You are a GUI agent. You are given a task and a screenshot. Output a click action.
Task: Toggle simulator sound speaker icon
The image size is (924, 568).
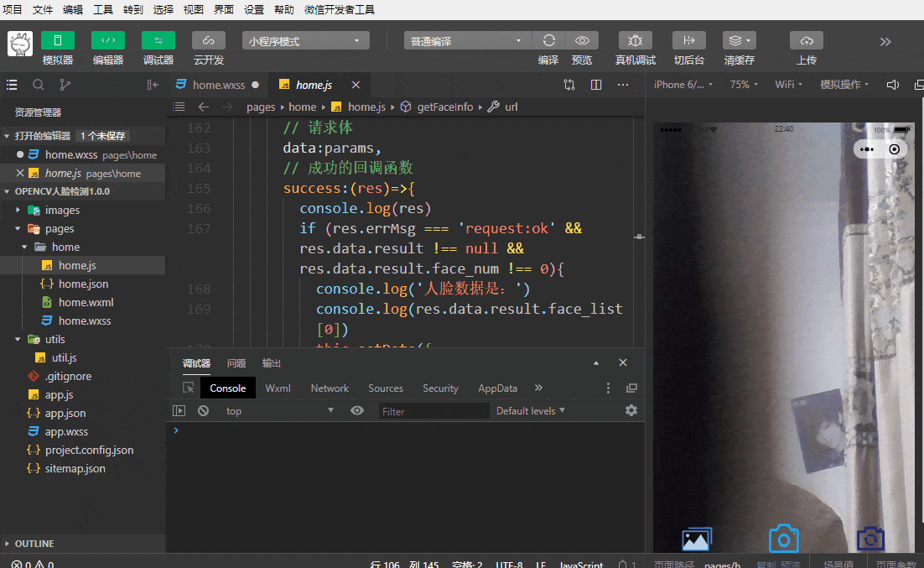point(893,85)
